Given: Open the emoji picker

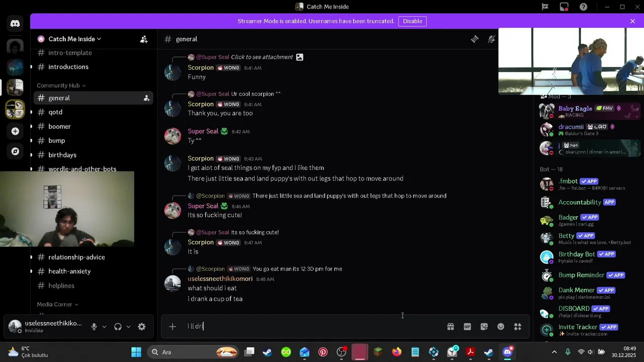Looking at the screenshot, I should (501, 327).
